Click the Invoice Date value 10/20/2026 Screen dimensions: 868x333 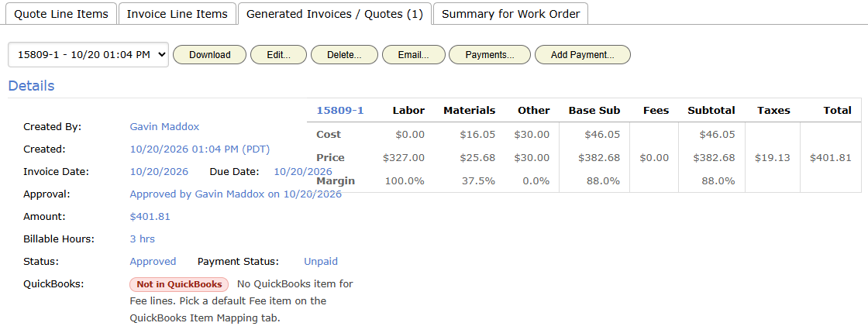[159, 171]
